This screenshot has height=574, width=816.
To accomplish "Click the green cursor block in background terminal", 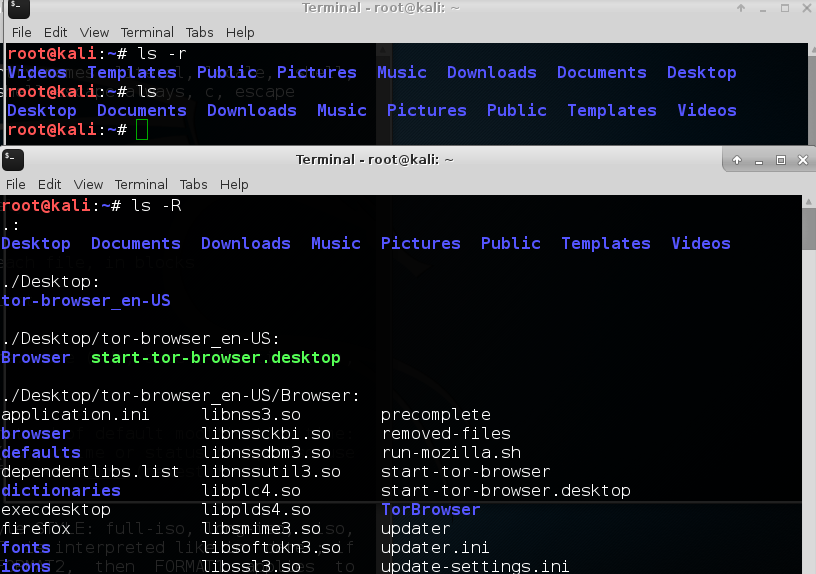I will pyautogui.click(x=142, y=130).
